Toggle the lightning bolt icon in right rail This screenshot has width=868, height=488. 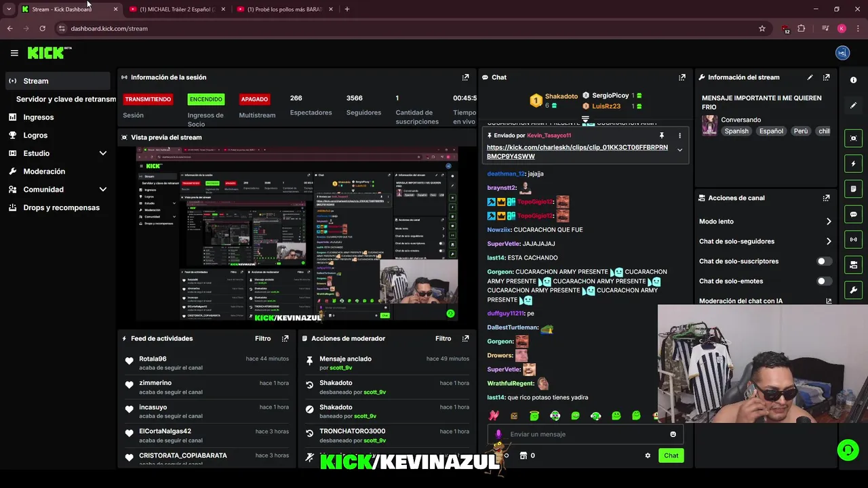853,163
